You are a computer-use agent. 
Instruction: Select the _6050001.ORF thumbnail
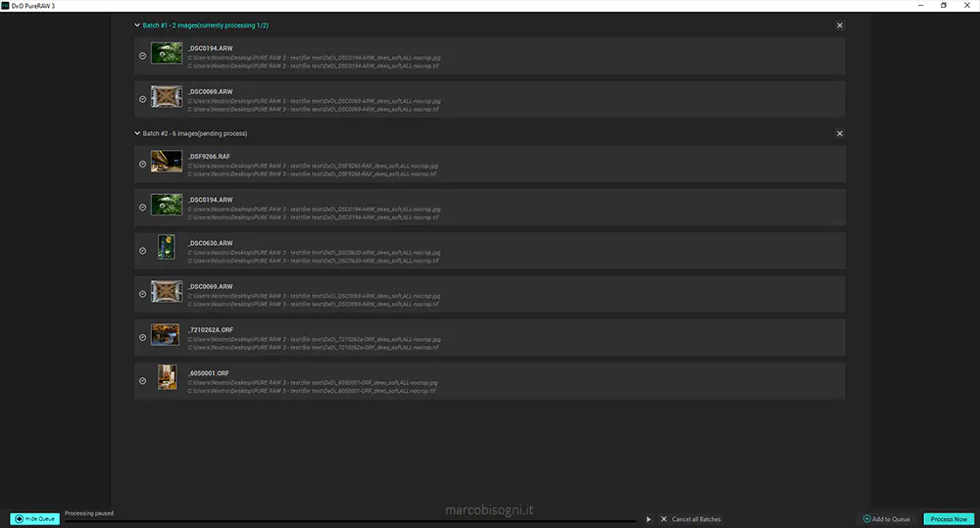click(167, 377)
